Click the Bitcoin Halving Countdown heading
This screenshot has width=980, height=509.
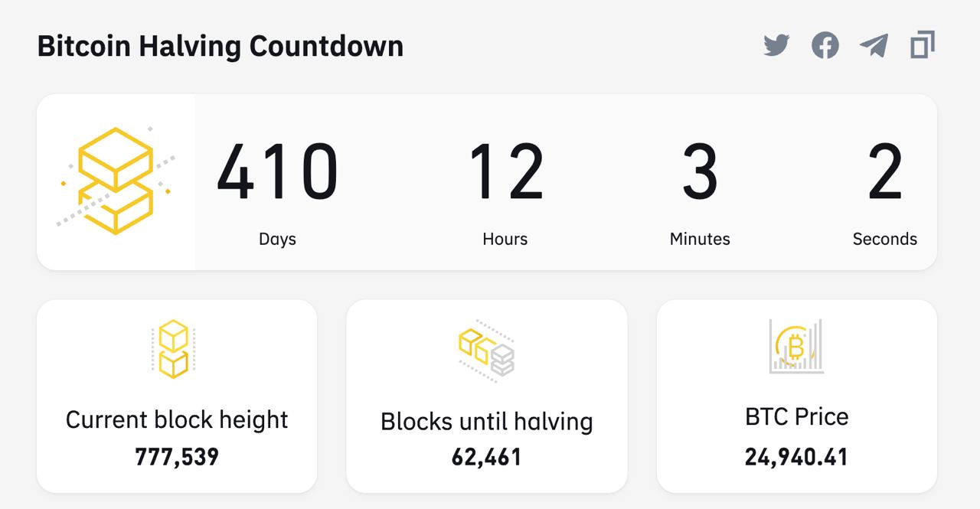tap(220, 47)
